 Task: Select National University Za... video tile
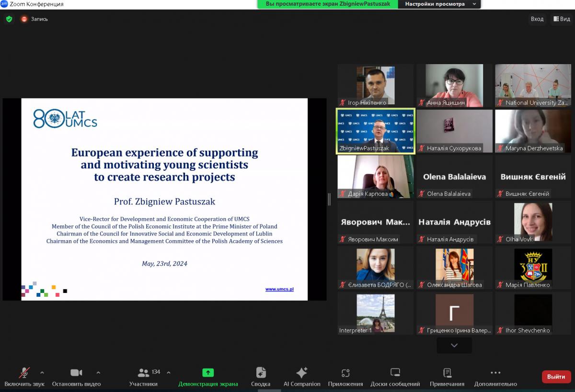pos(533,85)
